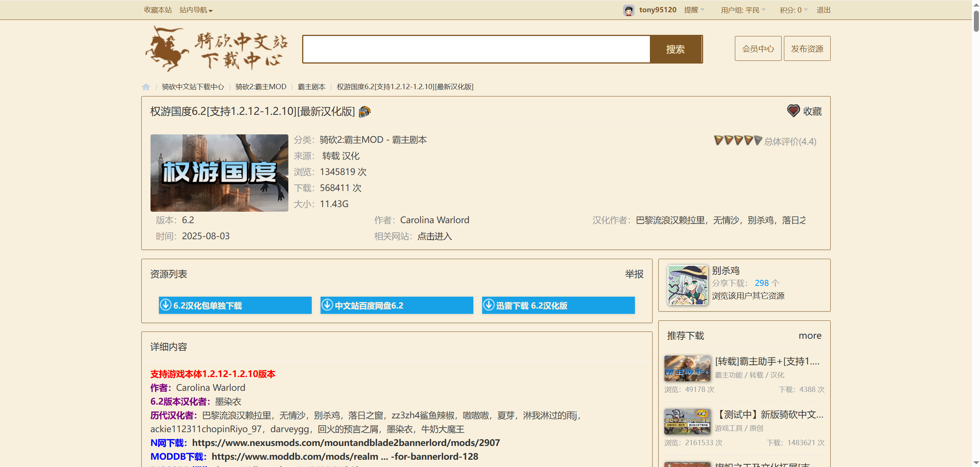The width and height of the screenshot is (980, 467).
Task: Expand the 站内导航 dropdown
Action: (x=196, y=10)
